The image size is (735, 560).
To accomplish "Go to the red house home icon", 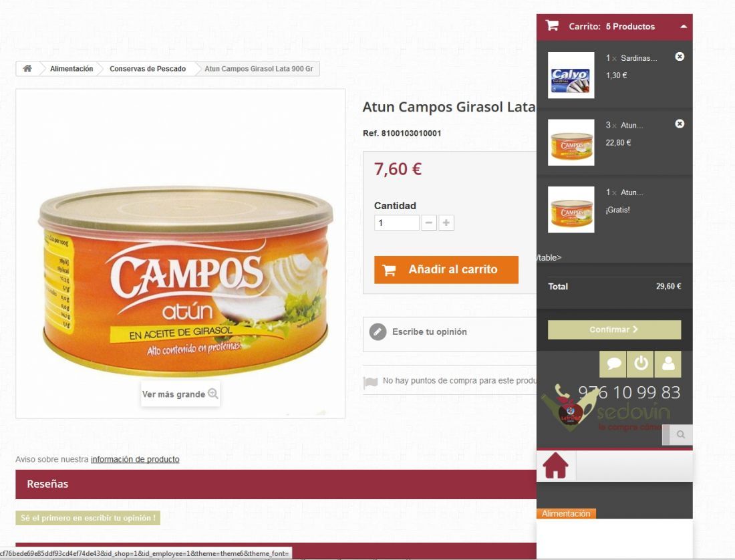I will click(x=555, y=465).
